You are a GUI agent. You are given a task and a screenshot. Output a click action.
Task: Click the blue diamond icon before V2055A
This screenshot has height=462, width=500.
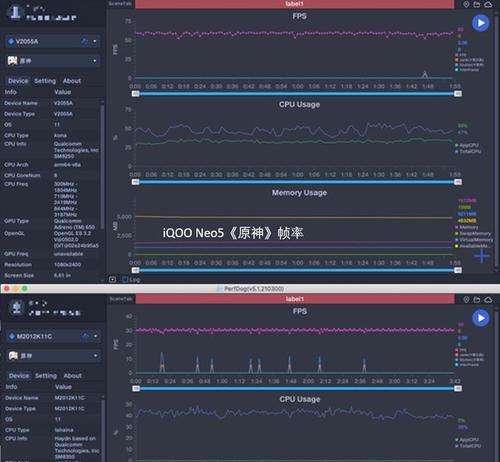(11, 41)
